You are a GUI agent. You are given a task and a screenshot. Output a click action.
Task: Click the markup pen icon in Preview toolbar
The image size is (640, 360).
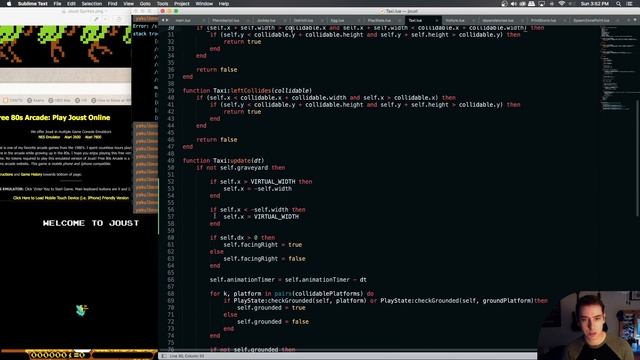click(x=96, y=19)
